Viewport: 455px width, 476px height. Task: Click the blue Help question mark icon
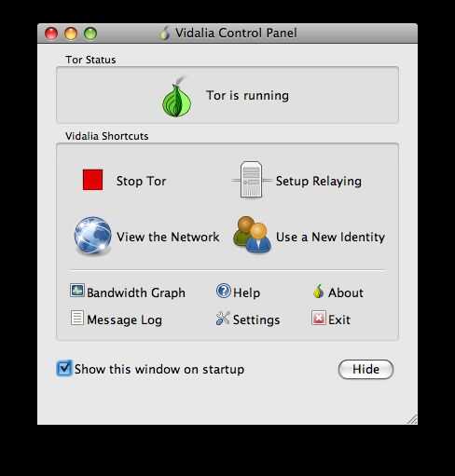[224, 291]
